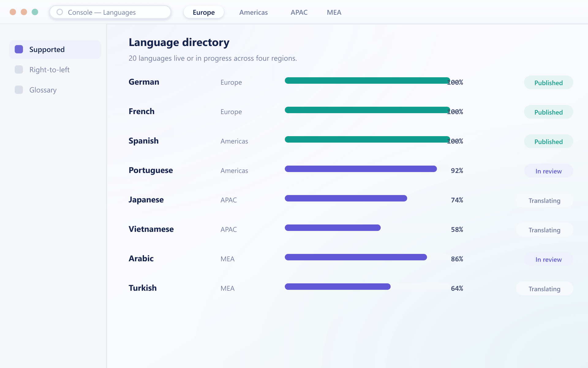Click the Japanese progress bar

[x=346, y=198]
